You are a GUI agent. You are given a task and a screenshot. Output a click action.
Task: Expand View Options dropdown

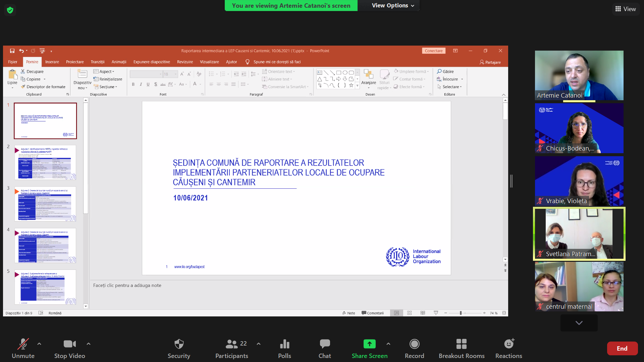[393, 5]
